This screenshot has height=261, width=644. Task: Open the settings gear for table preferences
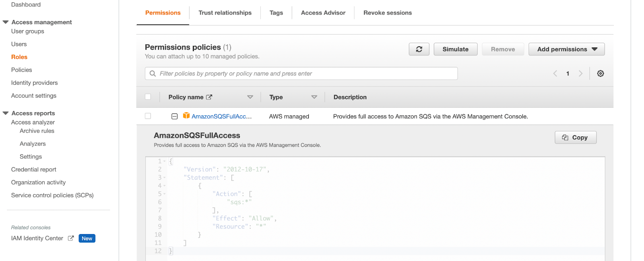click(x=601, y=74)
